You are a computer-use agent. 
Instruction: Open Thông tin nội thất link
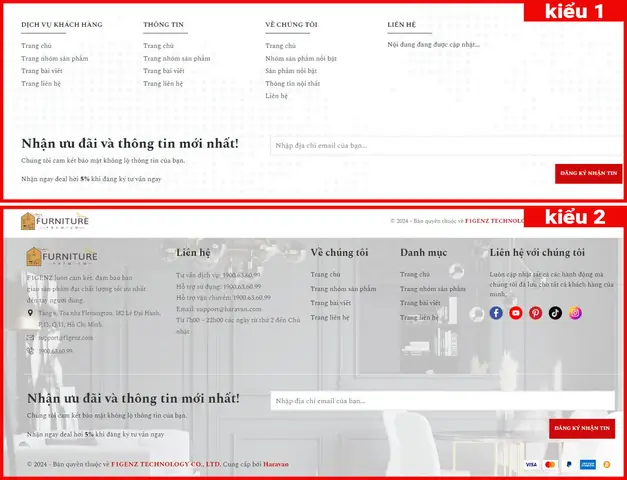[292, 84]
